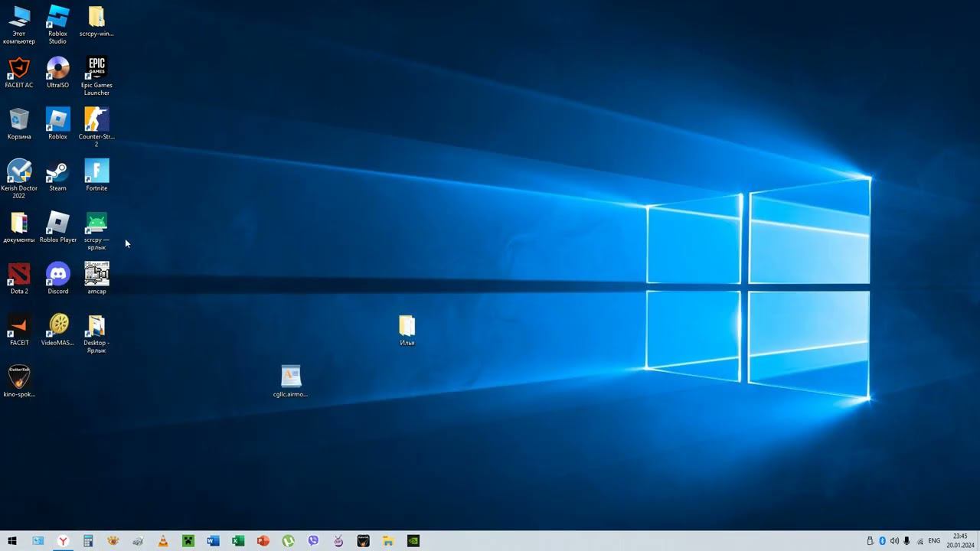Select the VideoMASTER desktop shortcut
980x551 pixels.
point(57,330)
